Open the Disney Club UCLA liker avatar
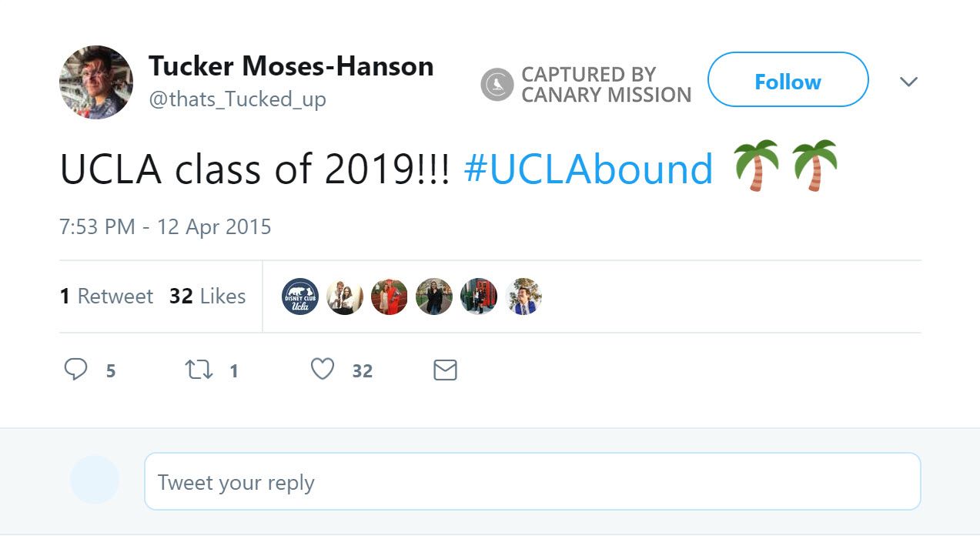 point(299,296)
